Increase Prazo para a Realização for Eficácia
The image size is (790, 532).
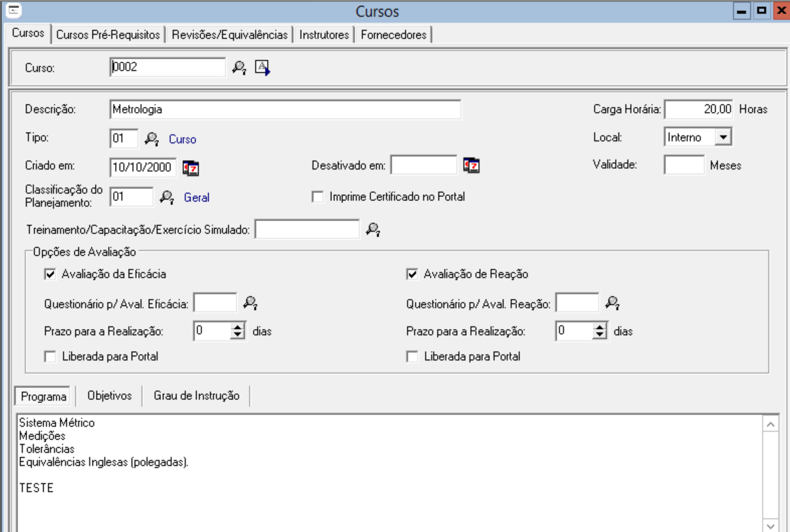coord(237,327)
